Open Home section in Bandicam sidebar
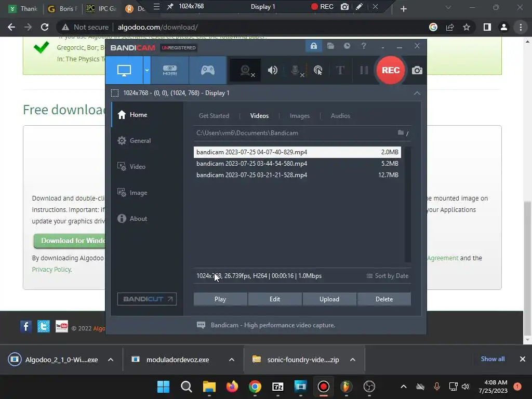Screen dimensions: 532x399 click(x=147, y=115)
